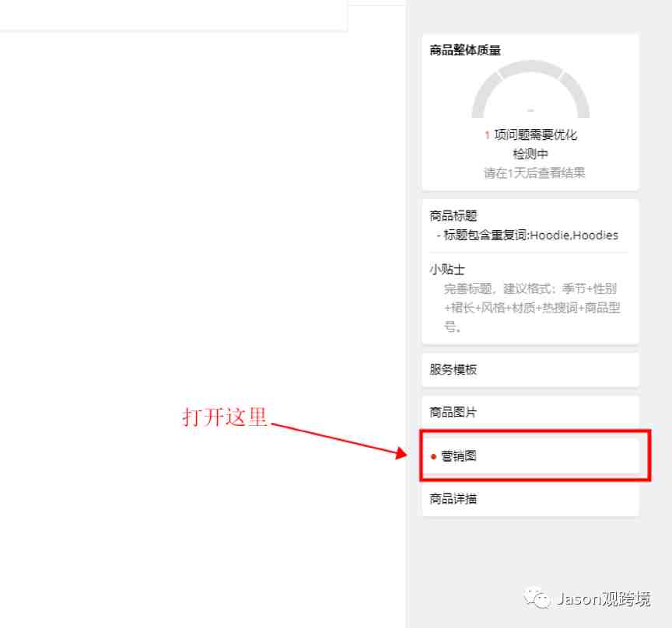Image resolution: width=672 pixels, height=628 pixels.
Task: Expand the 服务模板 panel
Action: (530, 369)
